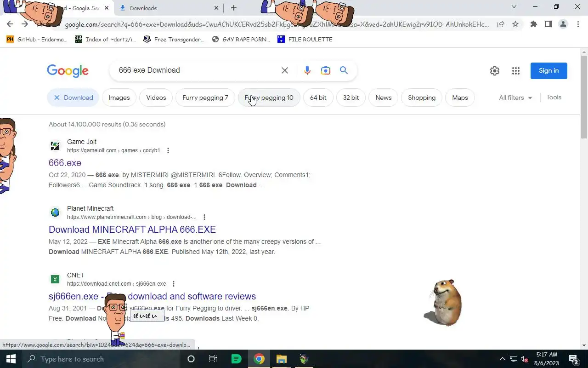Start voice search with microphone
Viewport: 588px width, 368px height.
click(x=307, y=70)
